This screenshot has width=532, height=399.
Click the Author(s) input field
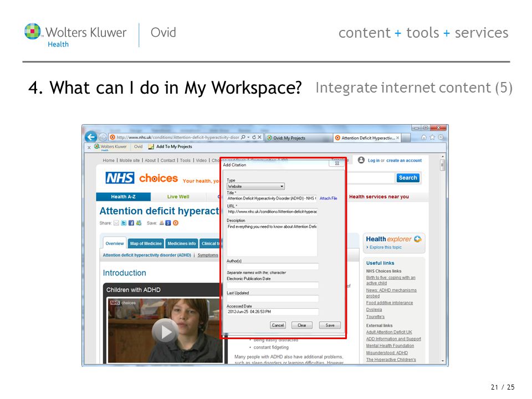pyautogui.click(x=273, y=267)
